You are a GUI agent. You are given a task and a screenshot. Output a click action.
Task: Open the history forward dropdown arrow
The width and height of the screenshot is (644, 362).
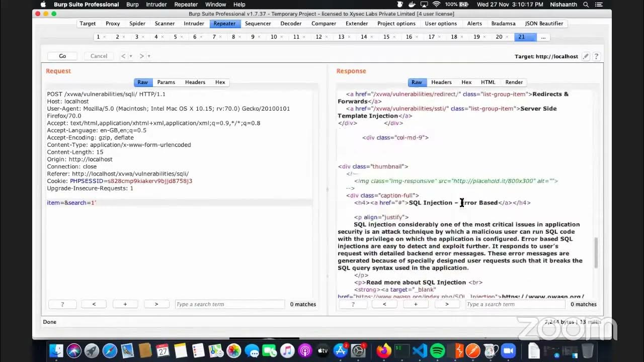point(149,56)
